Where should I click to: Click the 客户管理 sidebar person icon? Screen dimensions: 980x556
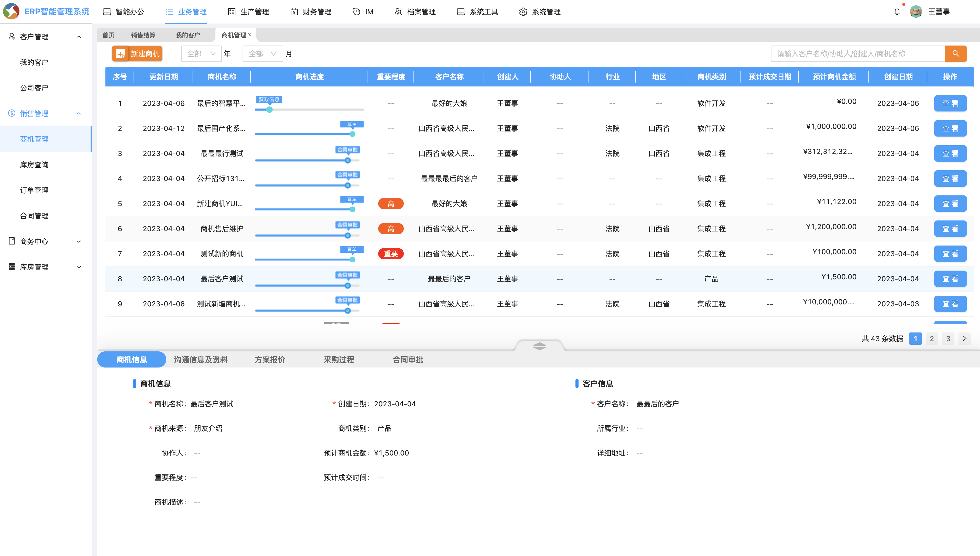(x=12, y=37)
